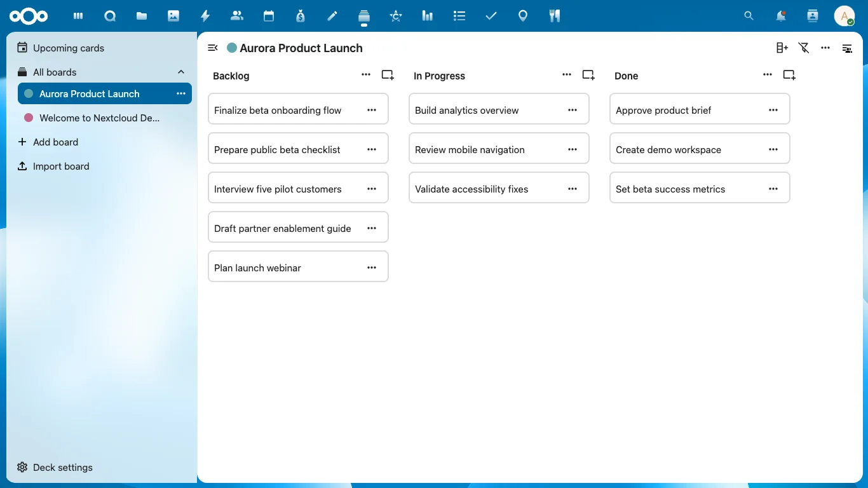The width and height of the screenshot is (868, 488).
Task: Open the Activity lightning bolt icon
Action: (205, 16)
